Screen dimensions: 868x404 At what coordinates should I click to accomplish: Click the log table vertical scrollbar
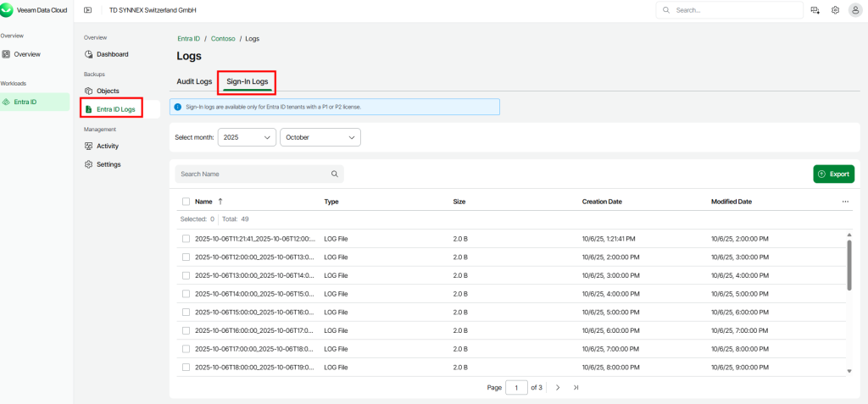click(x=849, y=264)
